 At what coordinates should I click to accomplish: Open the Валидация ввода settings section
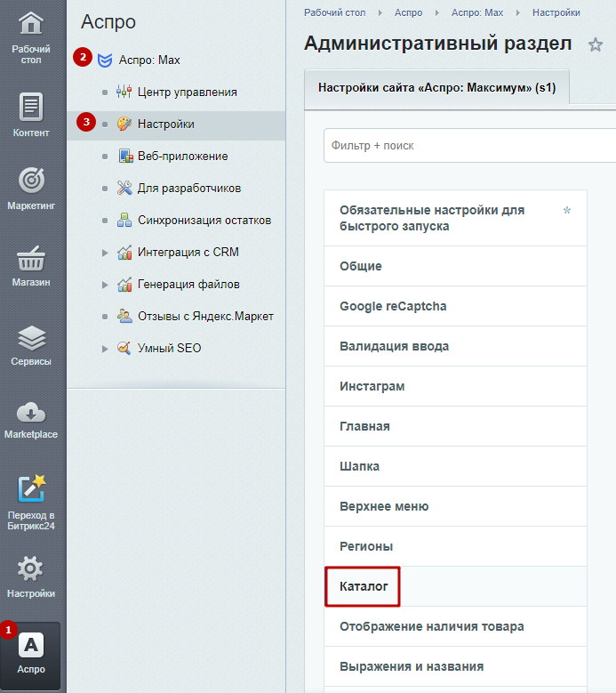[455, 346]
